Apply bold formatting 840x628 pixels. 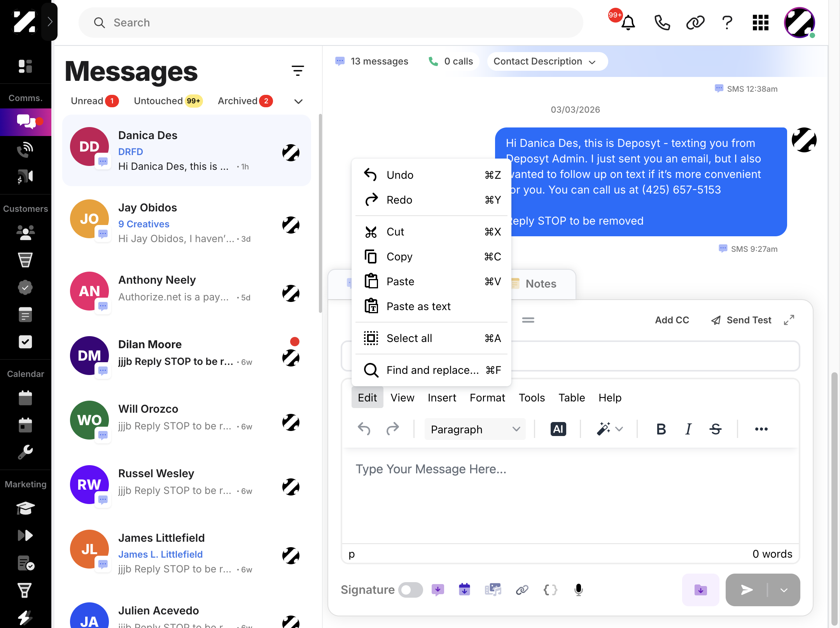[661, 429]
